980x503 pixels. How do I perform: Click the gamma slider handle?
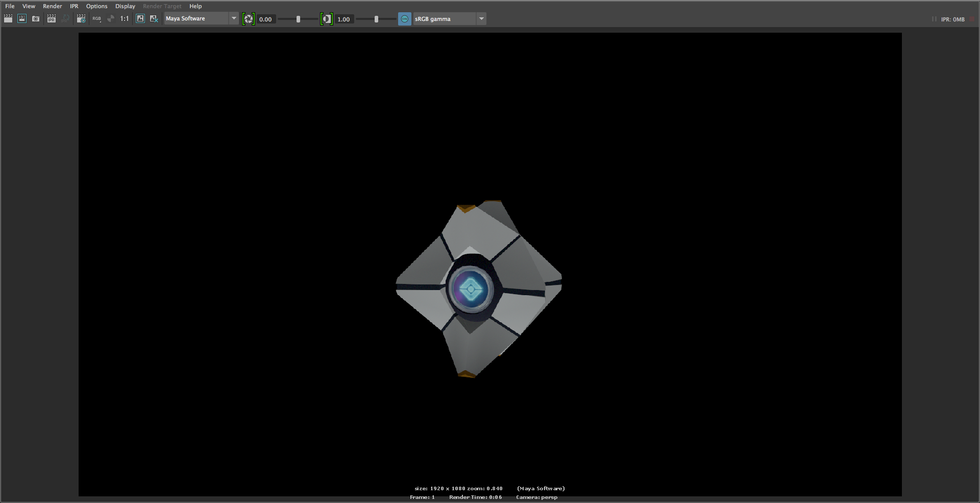pos(376,19)
